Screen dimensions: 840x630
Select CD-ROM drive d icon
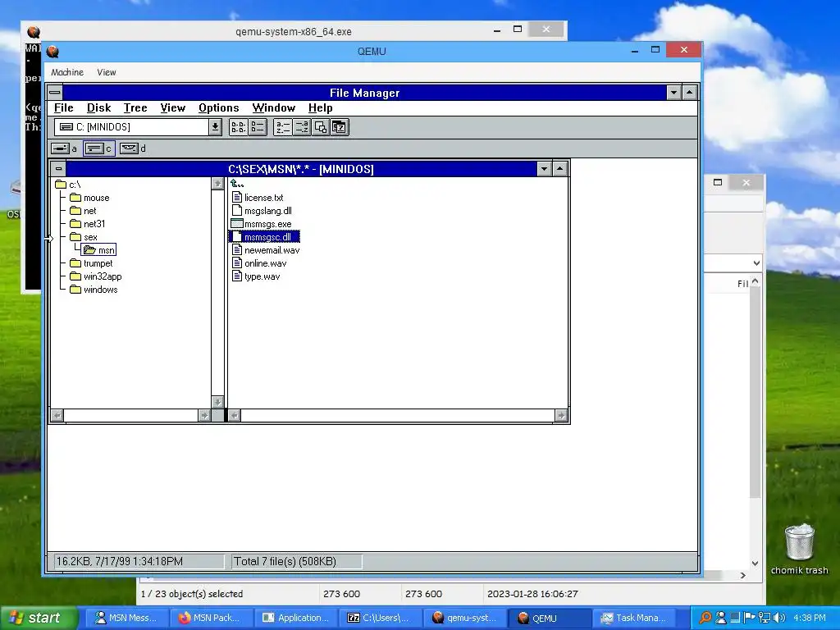click(129, 148)
